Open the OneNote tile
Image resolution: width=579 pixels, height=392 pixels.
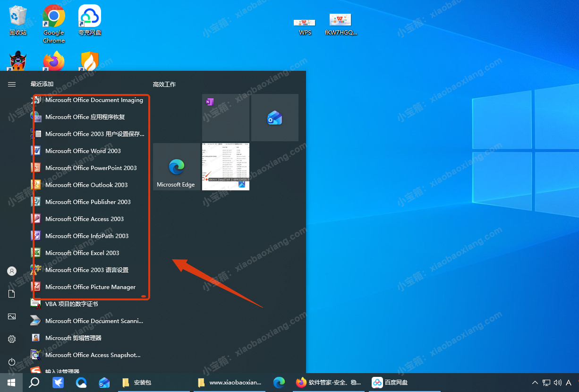[225, 117]
